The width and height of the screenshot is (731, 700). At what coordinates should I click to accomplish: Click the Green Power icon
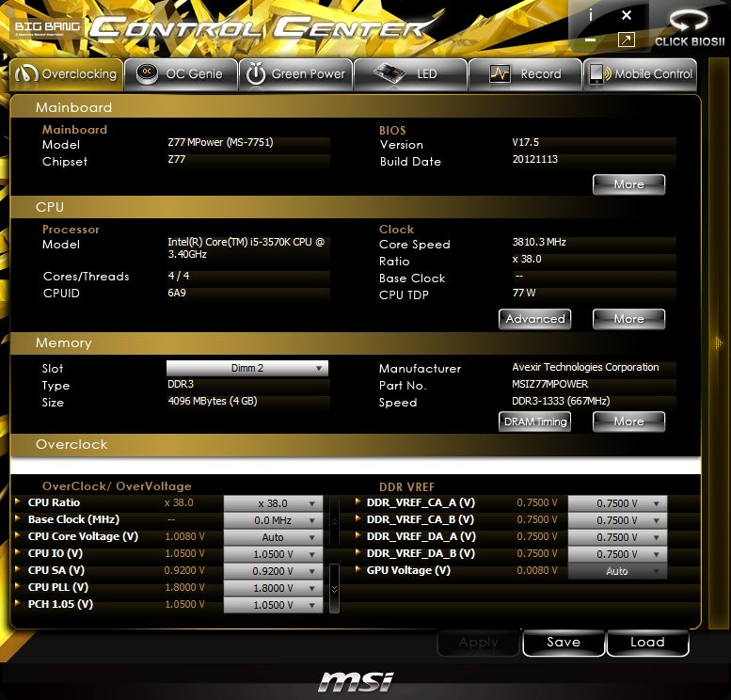(x=256, y=73)
